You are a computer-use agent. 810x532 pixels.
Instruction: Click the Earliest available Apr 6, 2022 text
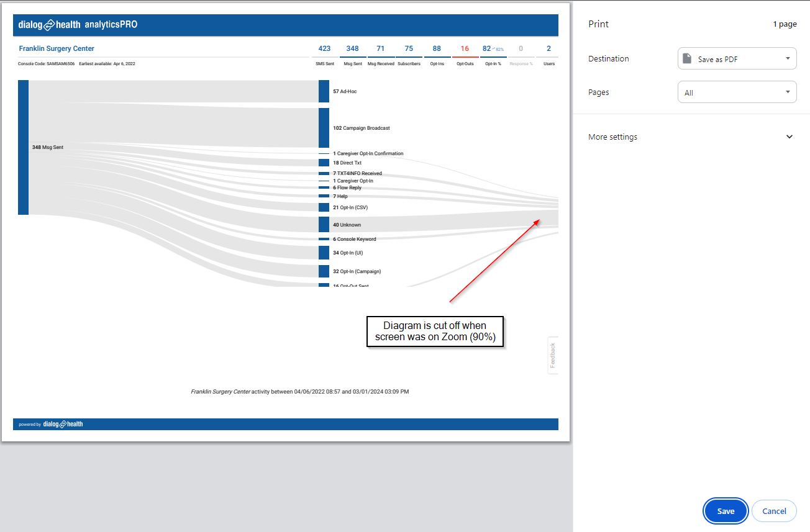click(x=107, y=63)
